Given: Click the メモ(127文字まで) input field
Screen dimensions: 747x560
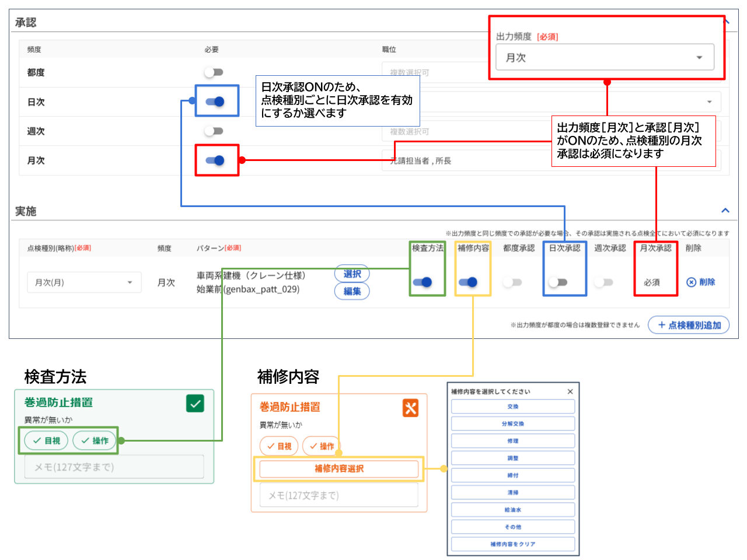Looking at the screenshot, I should 114,467.
